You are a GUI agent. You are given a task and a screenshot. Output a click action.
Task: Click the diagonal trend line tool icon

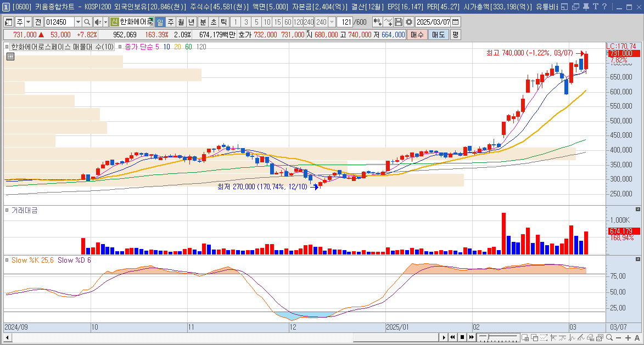(x=581, y=338)
